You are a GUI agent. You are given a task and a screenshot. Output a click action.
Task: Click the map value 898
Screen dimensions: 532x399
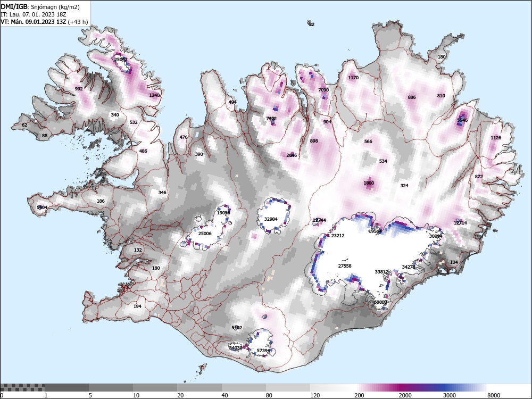tap(314, 141)
